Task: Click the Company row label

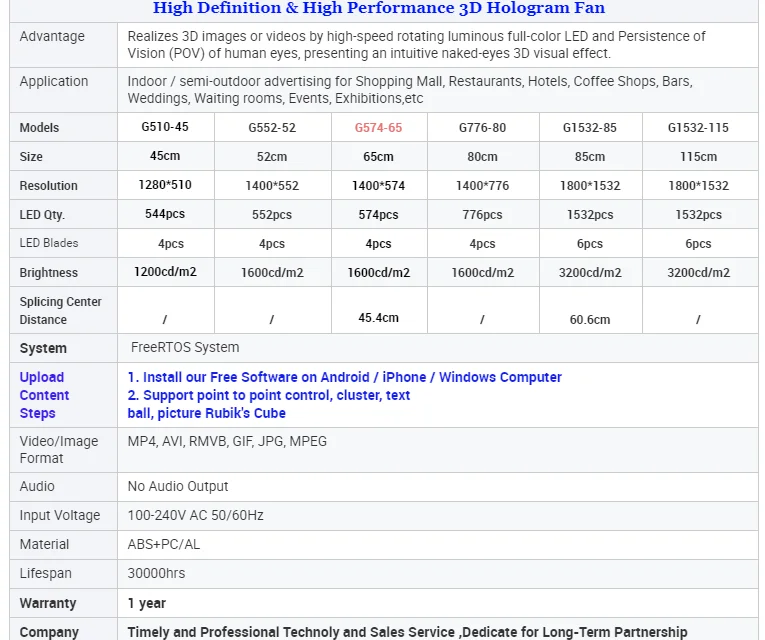Action: pyautogui.click(x=49, y=632)
